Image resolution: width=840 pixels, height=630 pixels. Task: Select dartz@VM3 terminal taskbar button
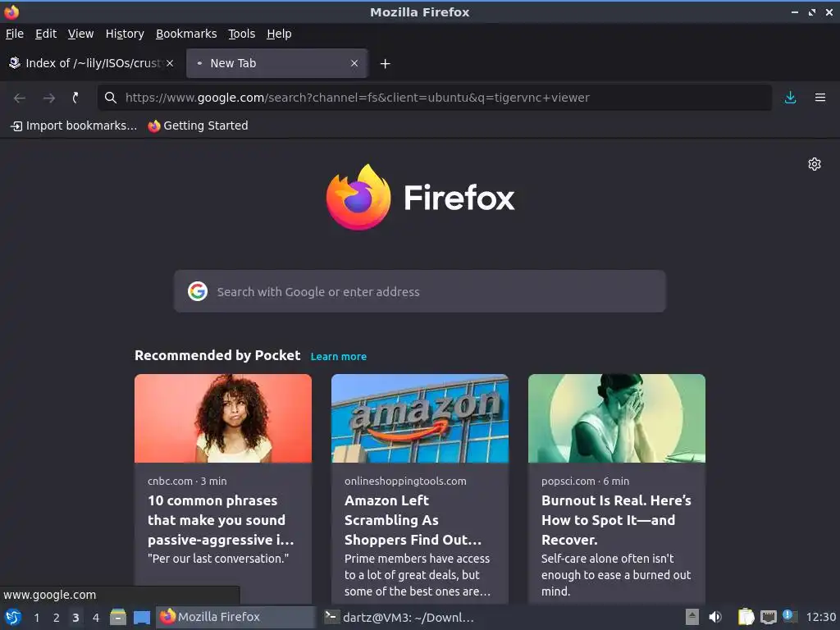[399, 617]
